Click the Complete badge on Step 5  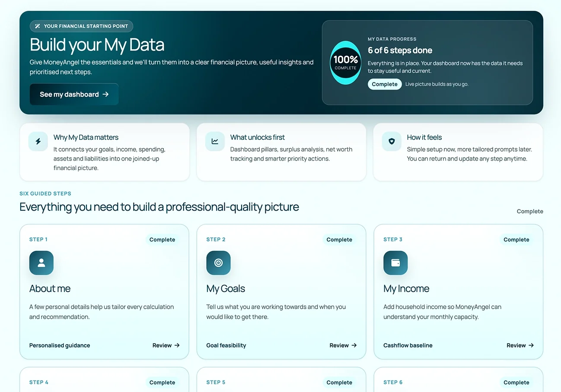(x=339, y=383)
